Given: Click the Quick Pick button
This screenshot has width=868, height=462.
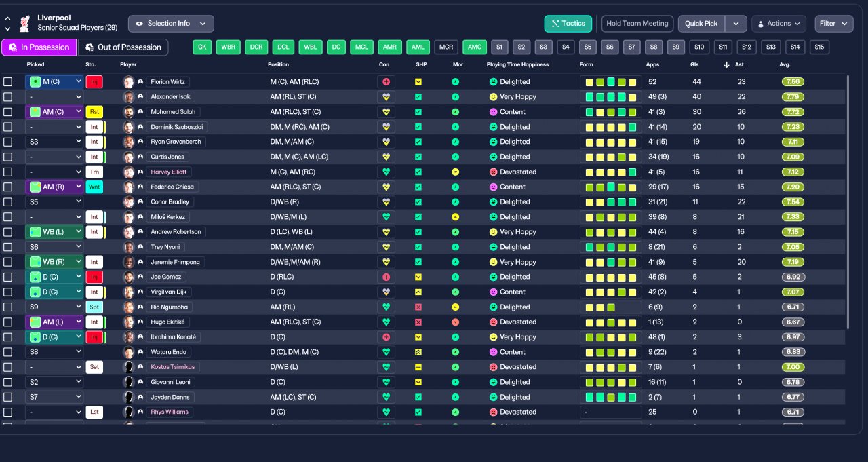Looking at the screenshot, I should point(701,24).
